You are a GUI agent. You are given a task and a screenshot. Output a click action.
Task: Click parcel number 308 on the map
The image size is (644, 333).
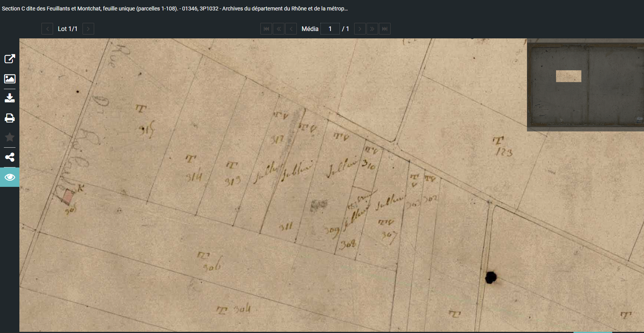tap(348, 244)
